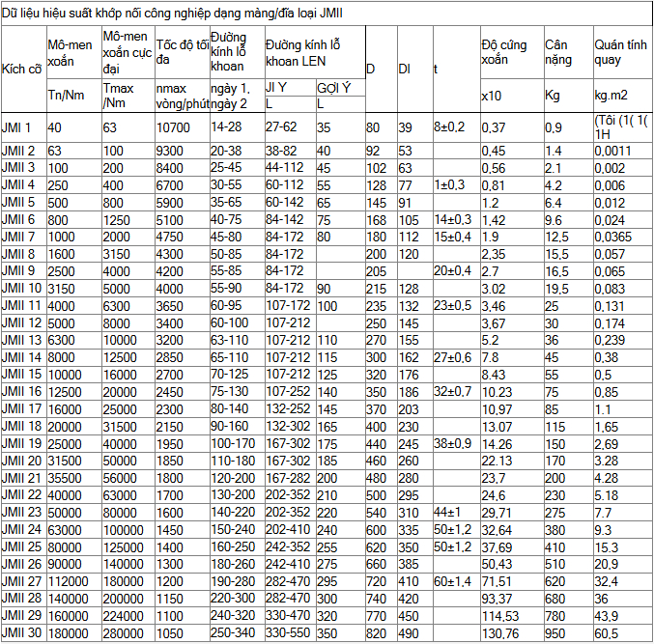The image size is (654, 644).
Task: Click the 'Tn/Nm' unit cell
Action: point(66,95)
